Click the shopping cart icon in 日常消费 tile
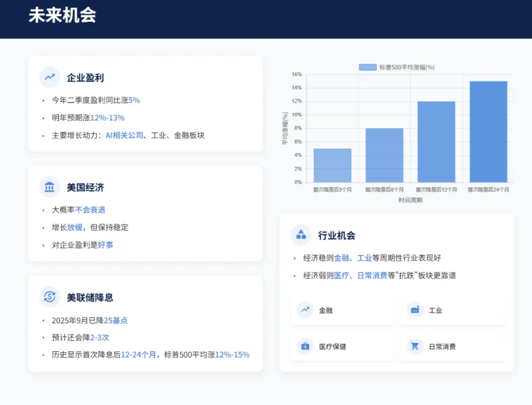 415,347
